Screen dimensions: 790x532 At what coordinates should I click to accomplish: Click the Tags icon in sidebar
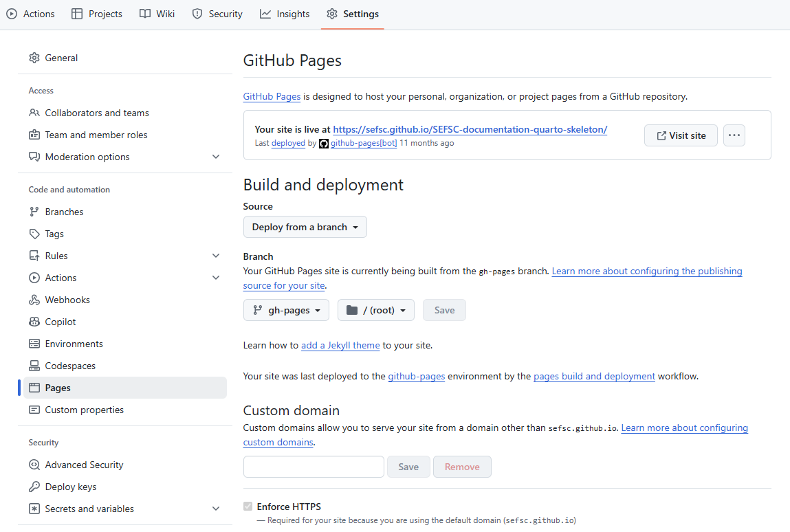pyautogui.click(x=34, y=234)
